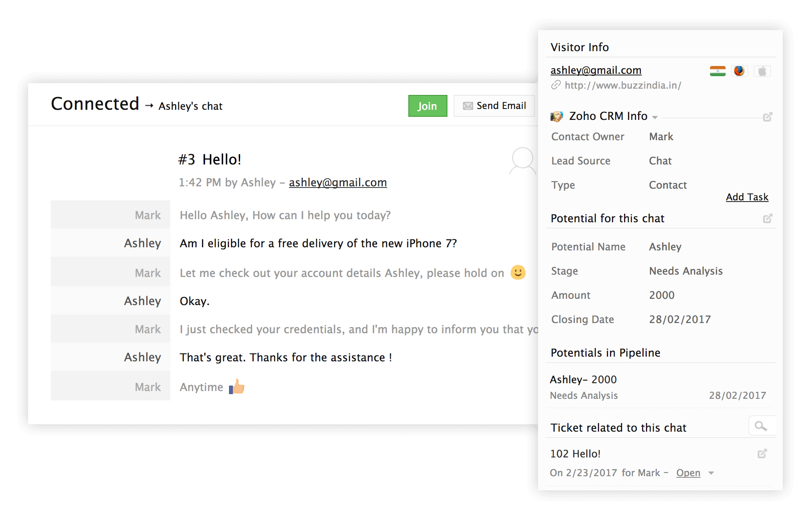
Task: Open Zoho CRM Info in new window
Action: 767,117
